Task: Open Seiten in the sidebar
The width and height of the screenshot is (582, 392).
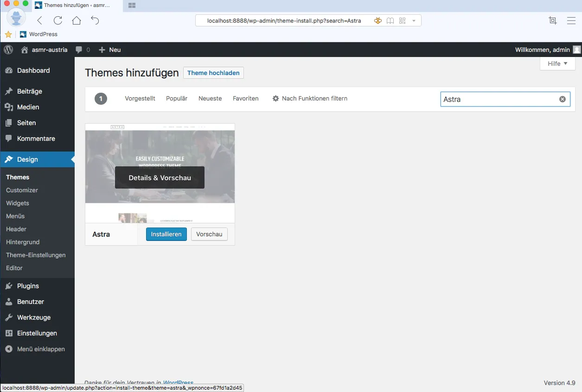Action: tap(37, 123)
